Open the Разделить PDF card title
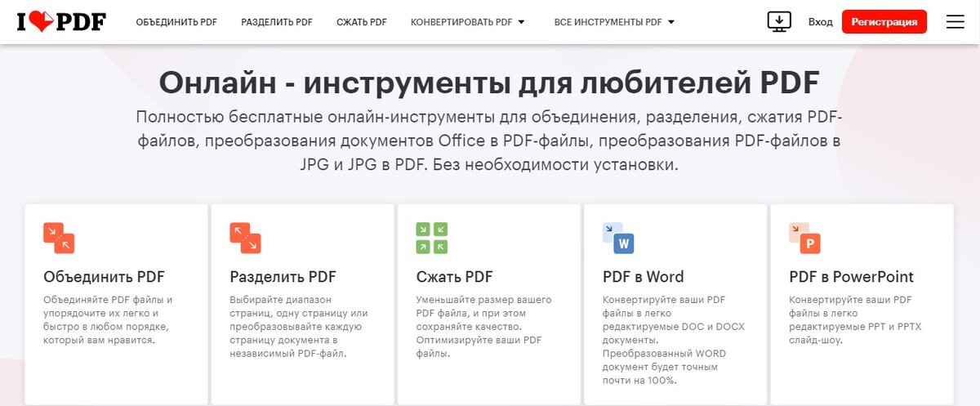Screen dimensions: 980x406 pyautogui.click(x=283, y=276)
